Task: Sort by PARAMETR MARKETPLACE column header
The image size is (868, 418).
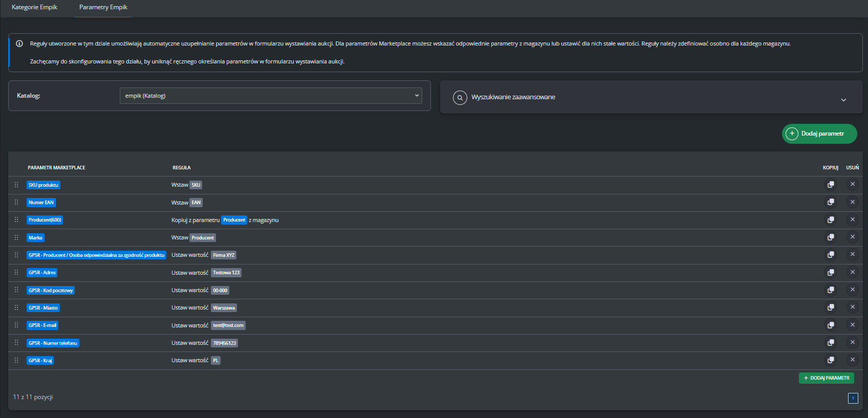Action: [56, 168]
